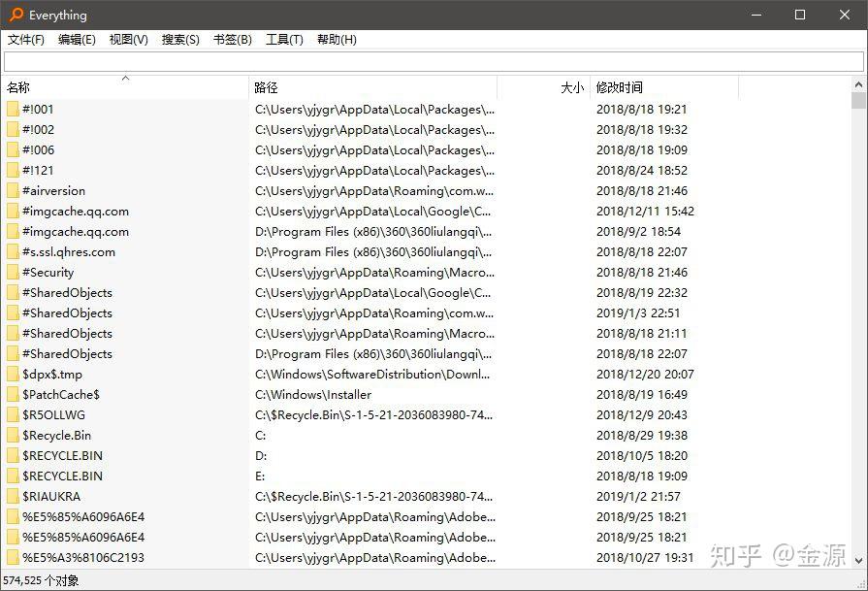The height and width of the screenshot is (591, 868).
Task: Select the $RIAUKRA entry
Action: coord(51,496)
